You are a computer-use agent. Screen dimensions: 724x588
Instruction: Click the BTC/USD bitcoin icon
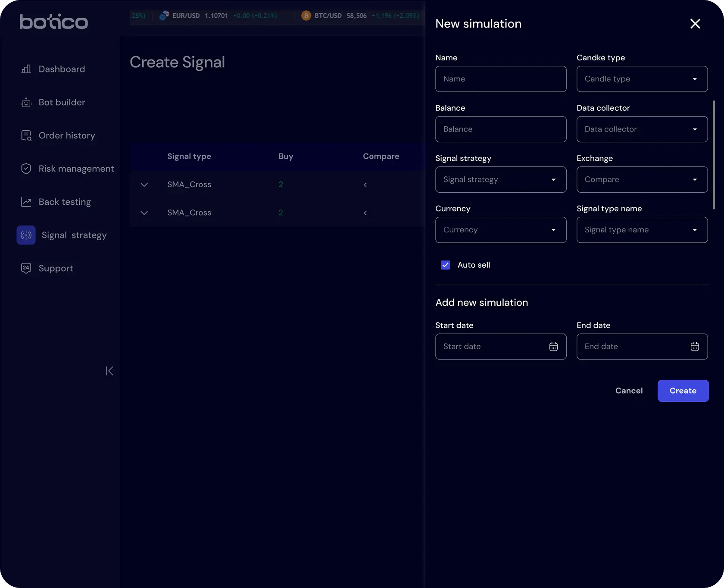coord(306,16)
